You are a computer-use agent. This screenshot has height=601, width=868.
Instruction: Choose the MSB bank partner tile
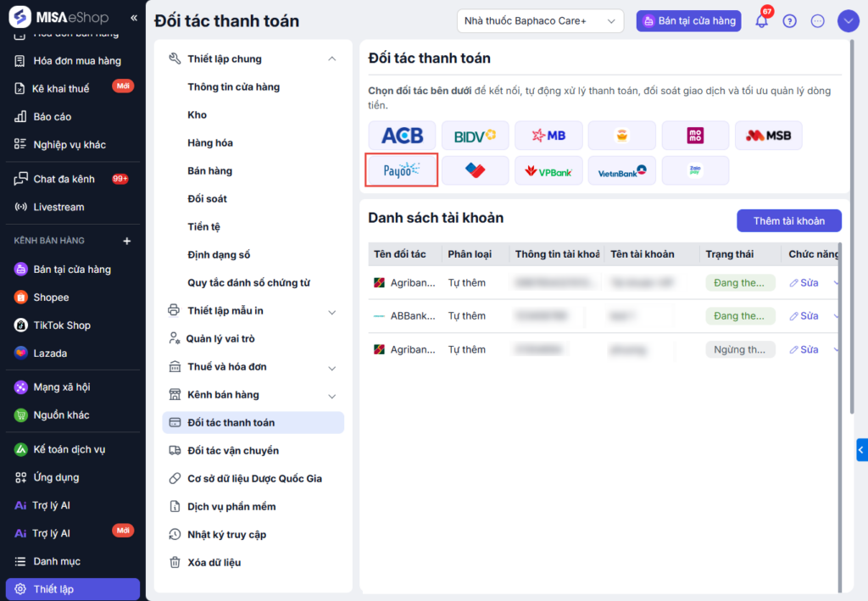point(768,136)
